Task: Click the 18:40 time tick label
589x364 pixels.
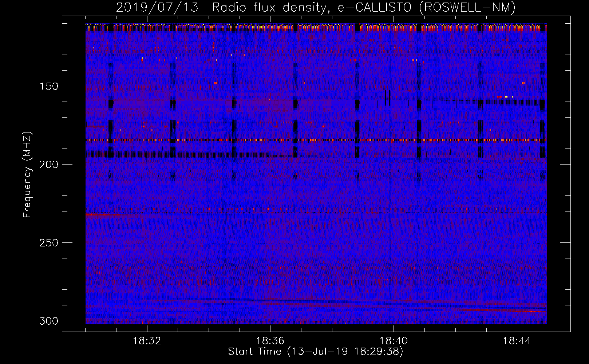Action: point(394,341)
